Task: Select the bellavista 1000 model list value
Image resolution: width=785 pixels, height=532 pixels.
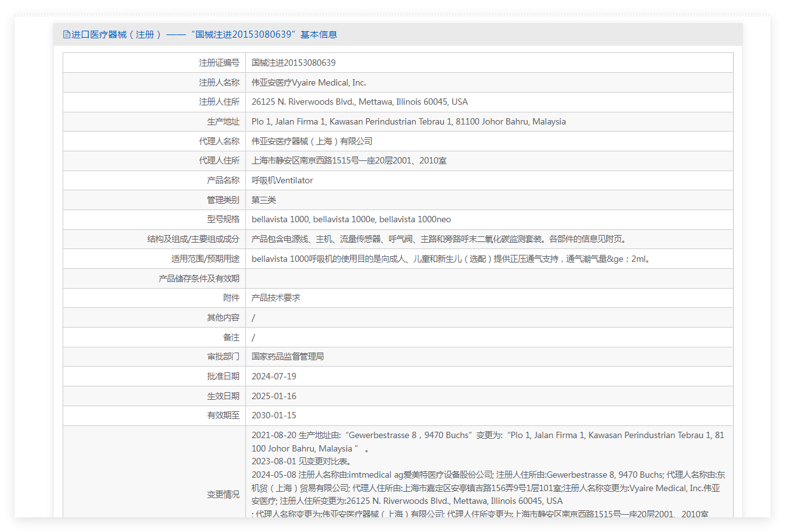Action: tap(351, 220)
